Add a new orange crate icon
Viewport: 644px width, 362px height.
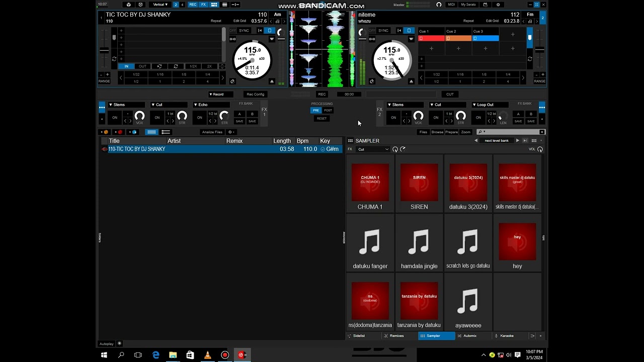pos(105,132)
